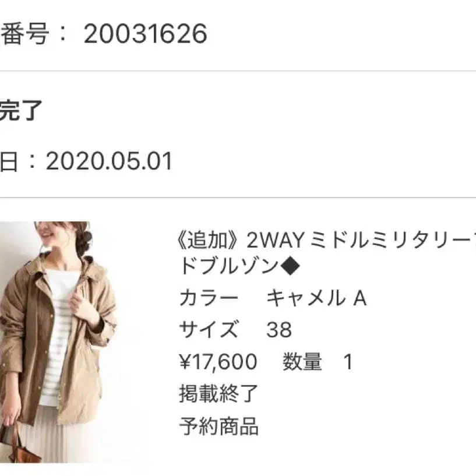Viewport: 476px width, 476px height.
Task: Click the 完了 status heading
Action: pos(20,111)
